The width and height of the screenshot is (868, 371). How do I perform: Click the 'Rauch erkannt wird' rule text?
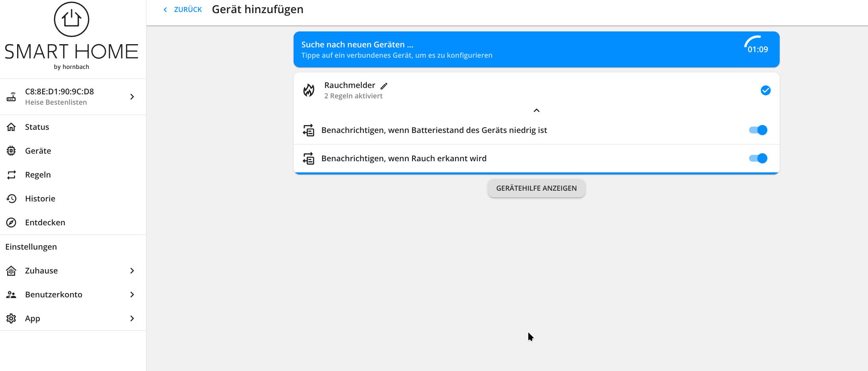pyautogui.click(x=404, y=158)
